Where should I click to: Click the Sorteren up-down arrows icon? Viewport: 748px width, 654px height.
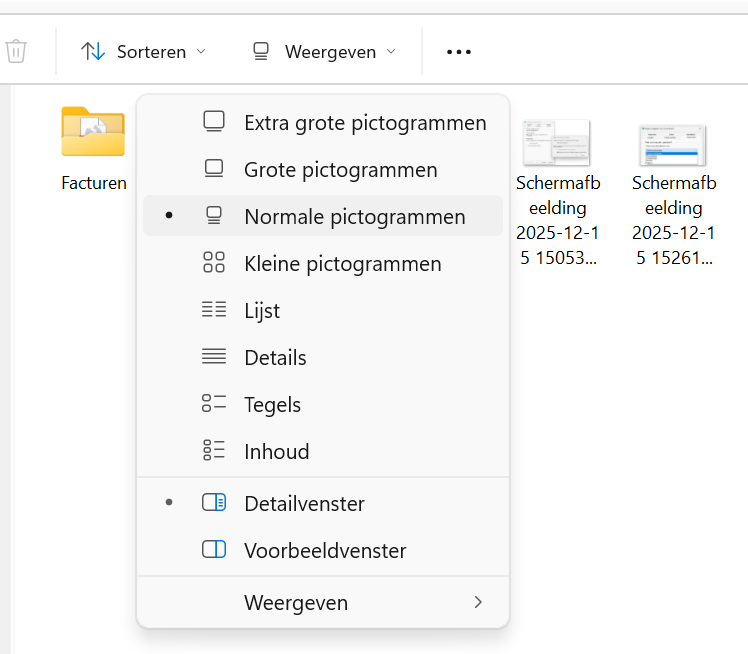93,51
